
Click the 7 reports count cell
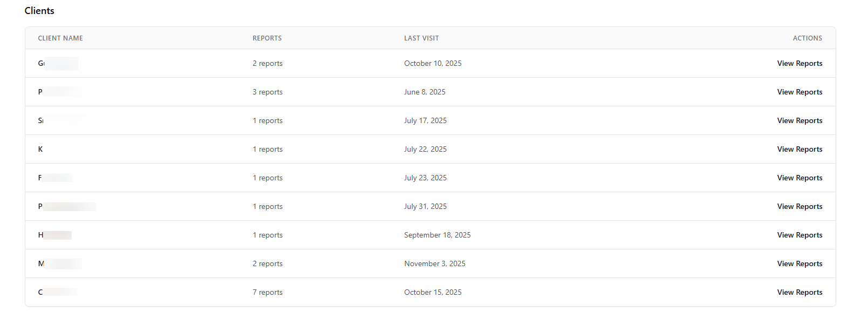click(267, 292)
